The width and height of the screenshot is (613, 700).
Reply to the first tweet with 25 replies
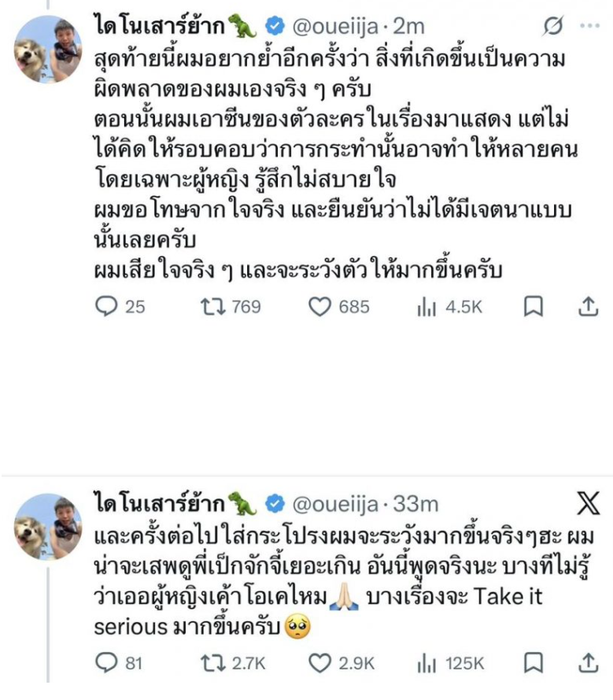pyautogui.click(x=108, y=308)
